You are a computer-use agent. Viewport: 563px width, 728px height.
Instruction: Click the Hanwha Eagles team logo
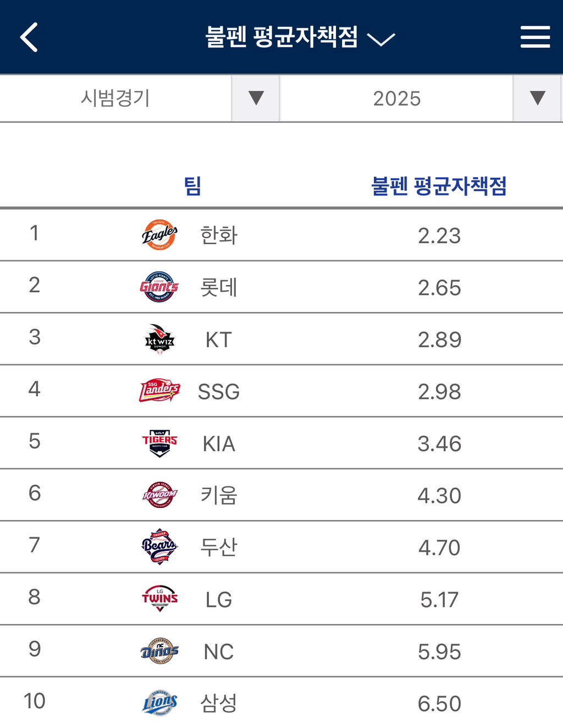[159, 235]
